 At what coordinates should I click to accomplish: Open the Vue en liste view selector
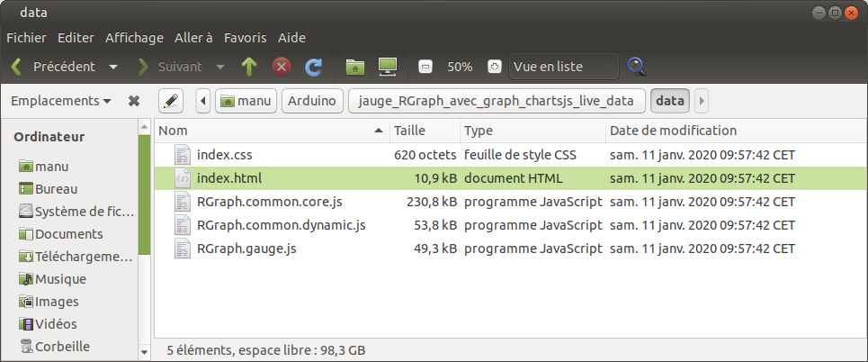click(x=564, y=67)
